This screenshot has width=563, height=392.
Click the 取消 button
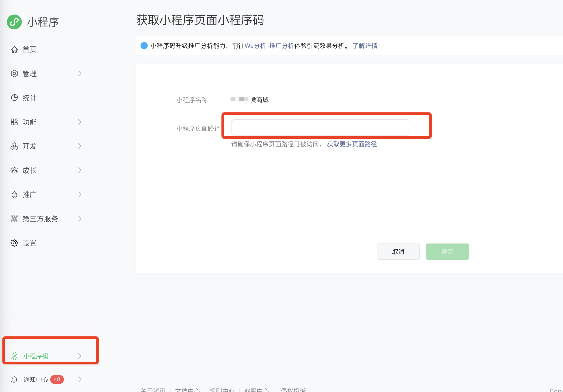tap(398, 251)
